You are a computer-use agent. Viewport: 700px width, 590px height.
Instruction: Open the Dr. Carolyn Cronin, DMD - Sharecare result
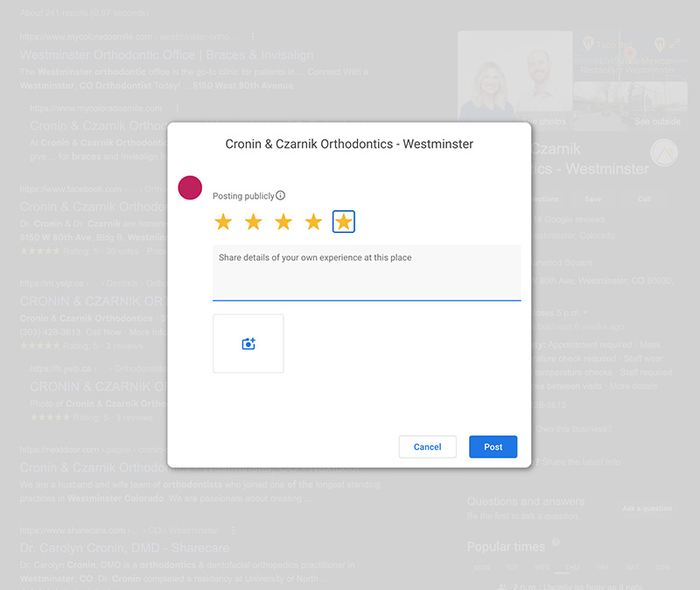point(124,548)
